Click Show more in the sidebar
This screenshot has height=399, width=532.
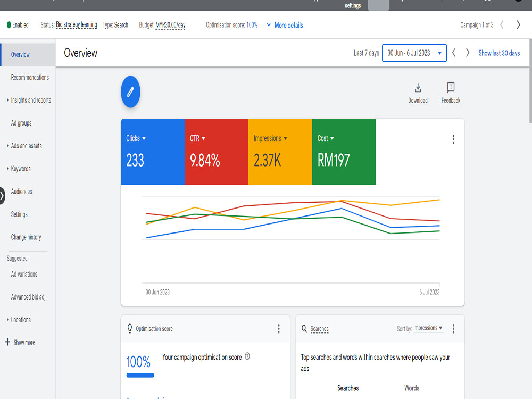[x=24, y=342]
